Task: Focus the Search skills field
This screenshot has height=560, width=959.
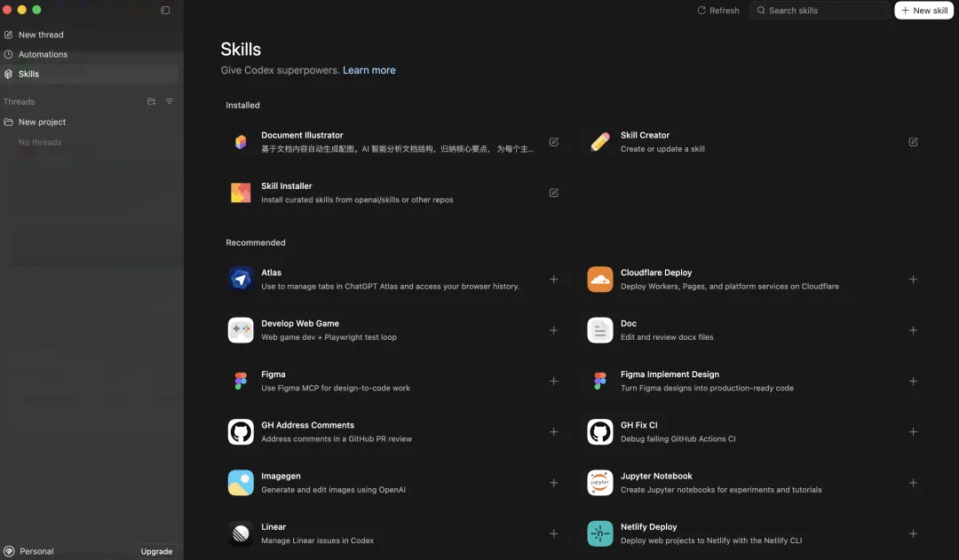Action: (820, 11)
